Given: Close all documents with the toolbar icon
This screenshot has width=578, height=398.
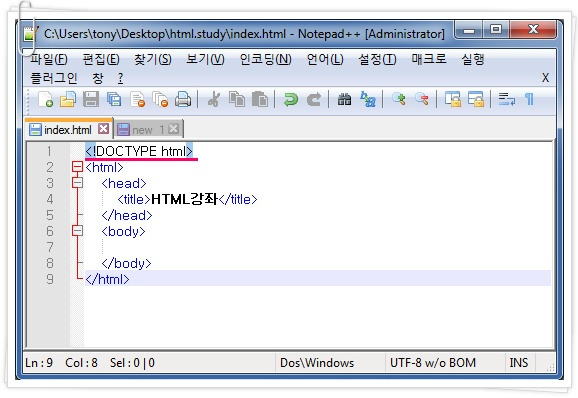Looking at the screenshot, I should pos(160,100).
